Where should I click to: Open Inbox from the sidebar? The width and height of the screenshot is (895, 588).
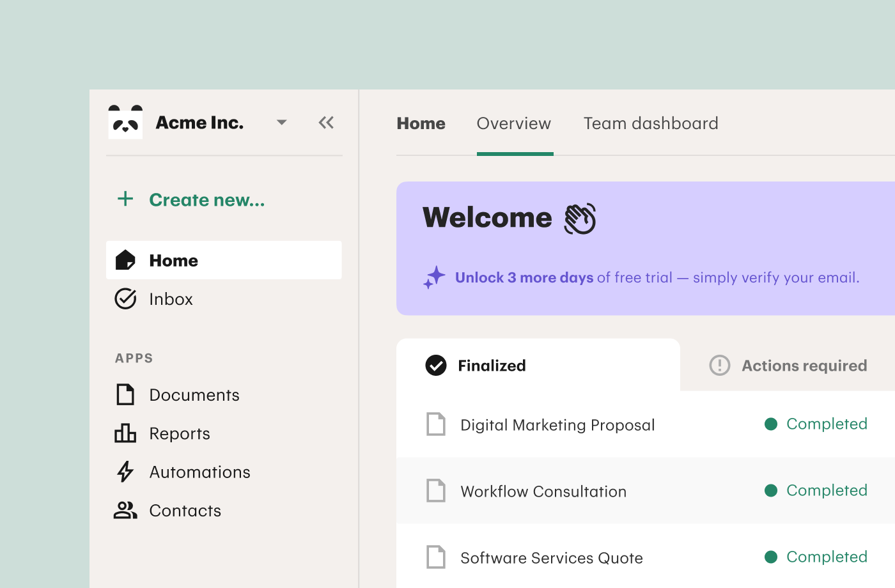pos(171,299)
